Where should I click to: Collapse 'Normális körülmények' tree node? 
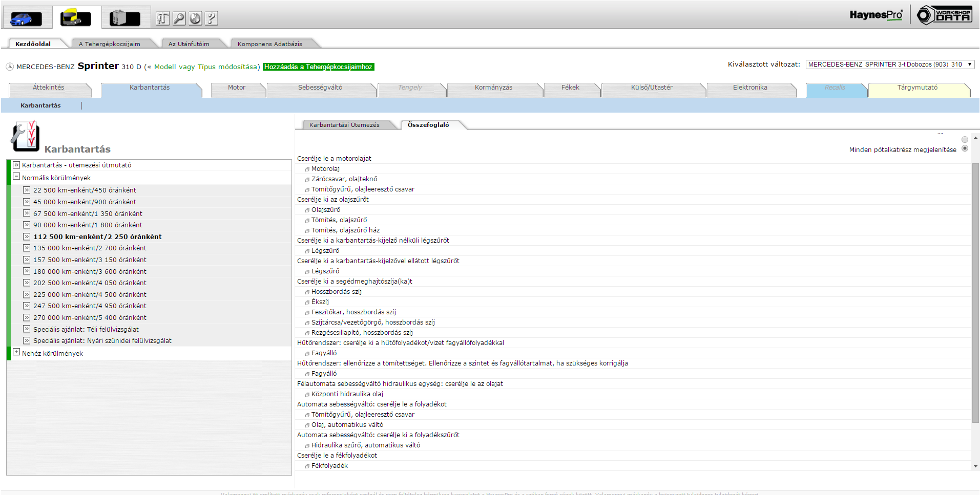pyautogui.click(x=16, y=177)
